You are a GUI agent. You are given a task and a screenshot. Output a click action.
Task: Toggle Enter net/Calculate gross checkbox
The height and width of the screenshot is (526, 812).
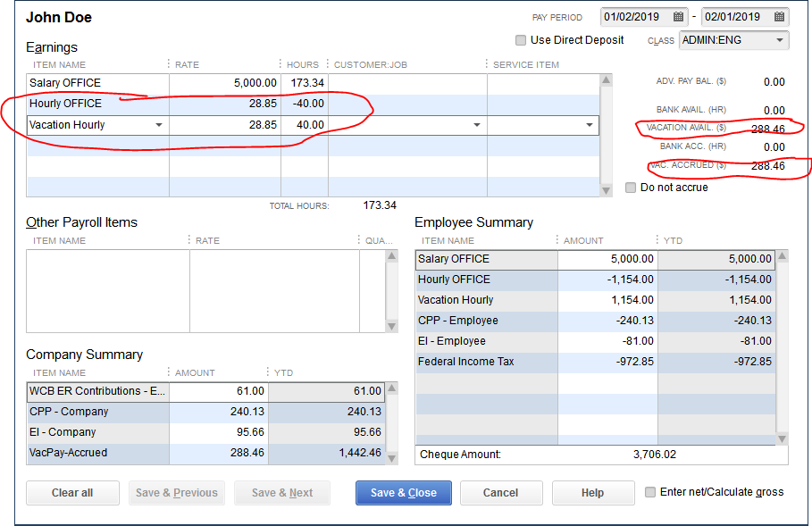[x=650, y=492]
